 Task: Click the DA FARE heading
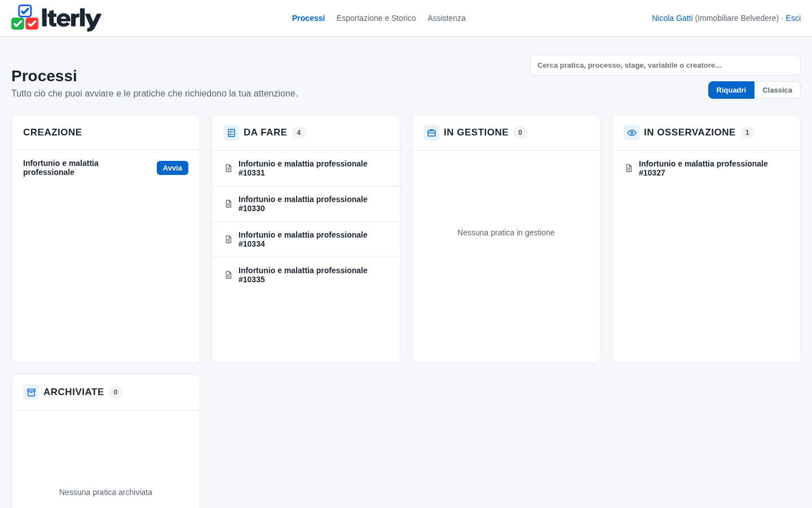pos(265,132)
